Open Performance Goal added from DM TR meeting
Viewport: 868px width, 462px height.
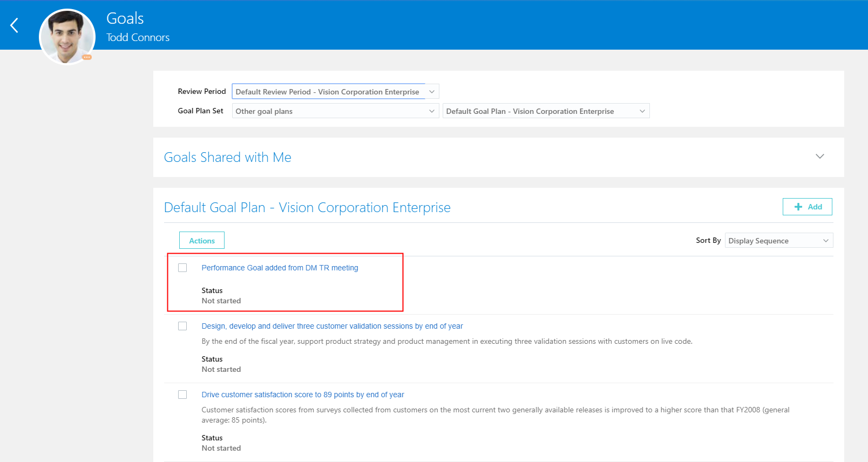tap(280, 268)
